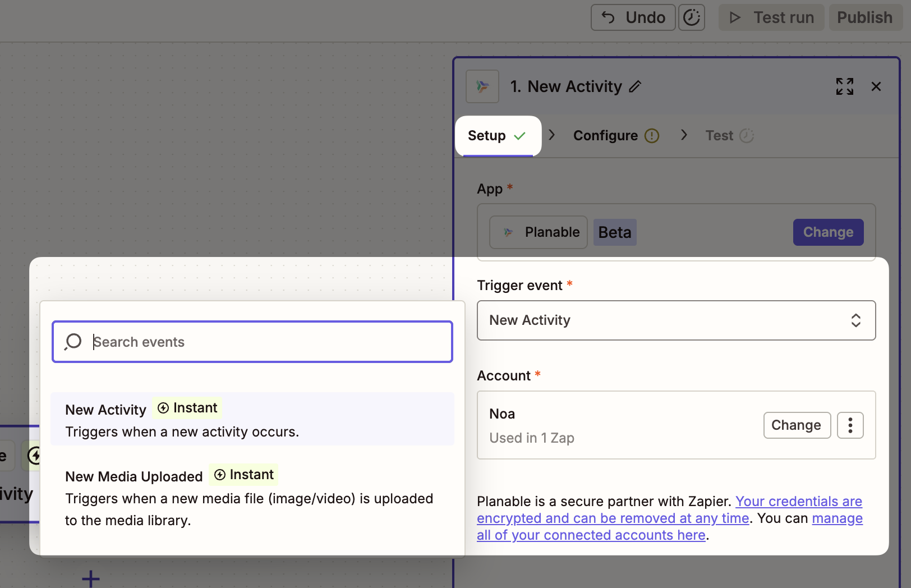Screen dimensions: 911x588
Task: Close the New Activity step panel
Action: [876, 86]
